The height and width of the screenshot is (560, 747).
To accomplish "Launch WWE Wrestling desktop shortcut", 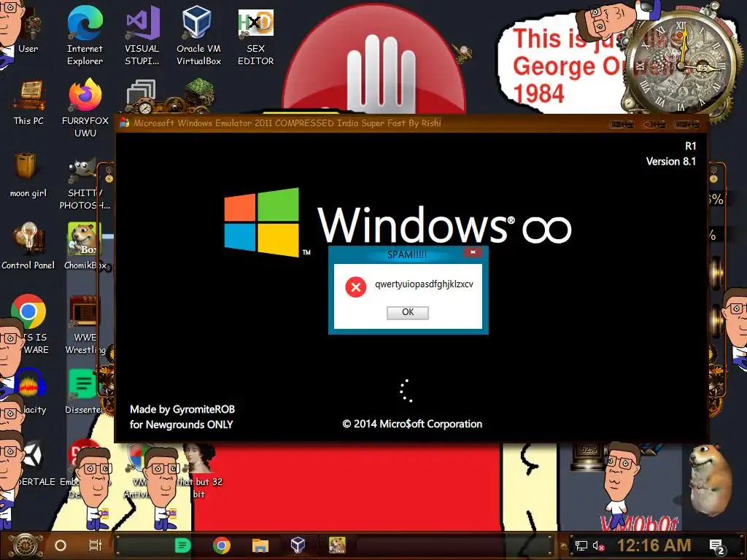I will [85, 324].
